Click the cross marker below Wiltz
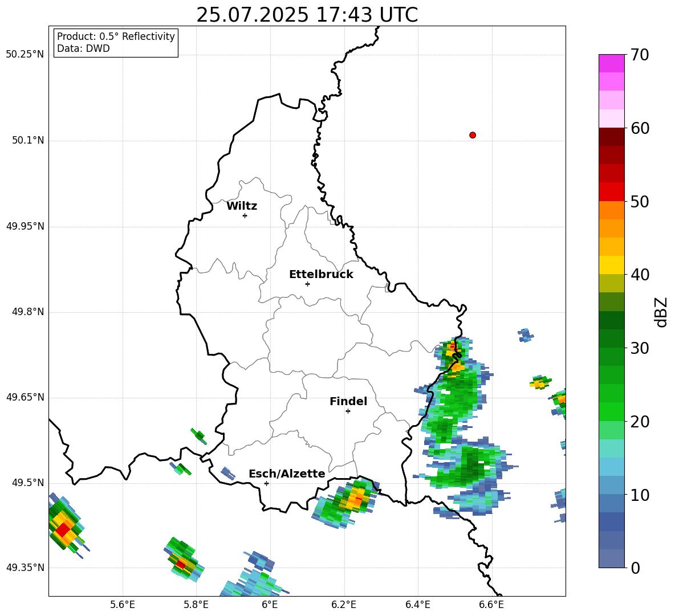 (245, 215)
